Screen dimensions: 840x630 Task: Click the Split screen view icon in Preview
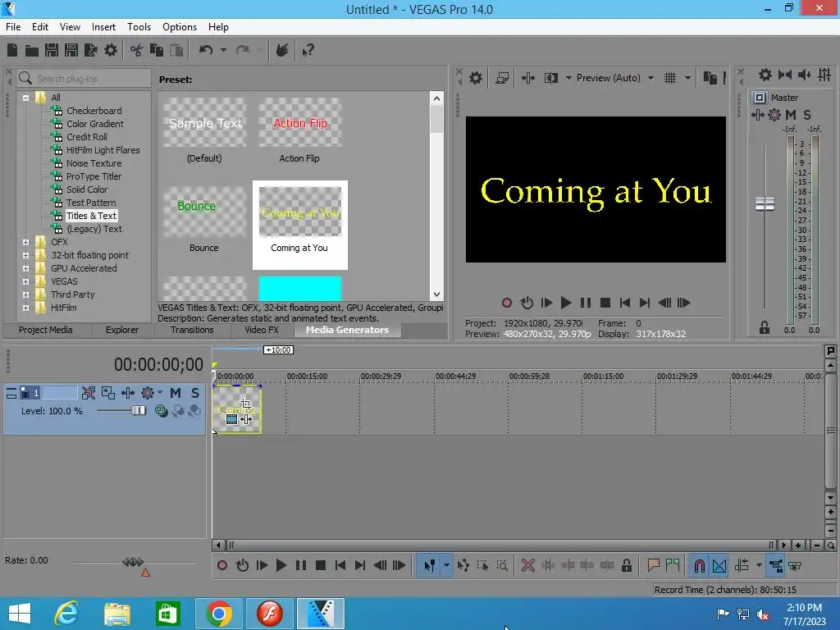(x=550, y=78)
